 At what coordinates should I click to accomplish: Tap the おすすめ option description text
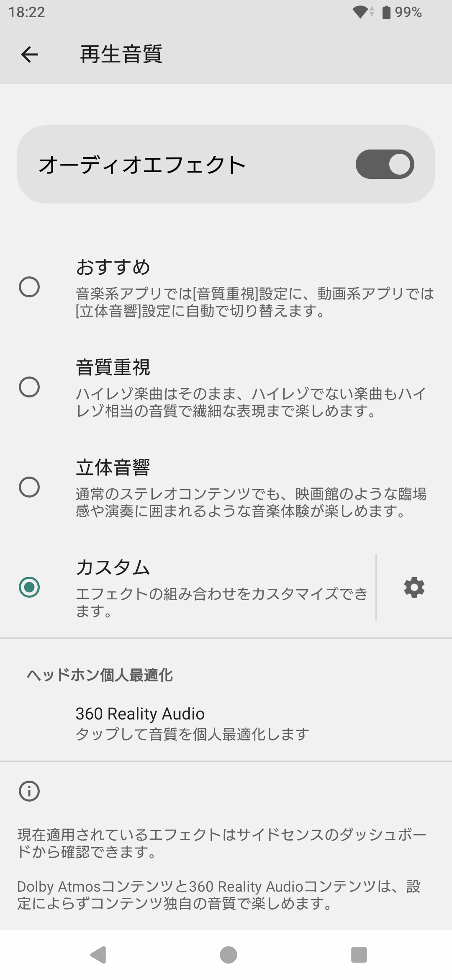pos(254,302)
